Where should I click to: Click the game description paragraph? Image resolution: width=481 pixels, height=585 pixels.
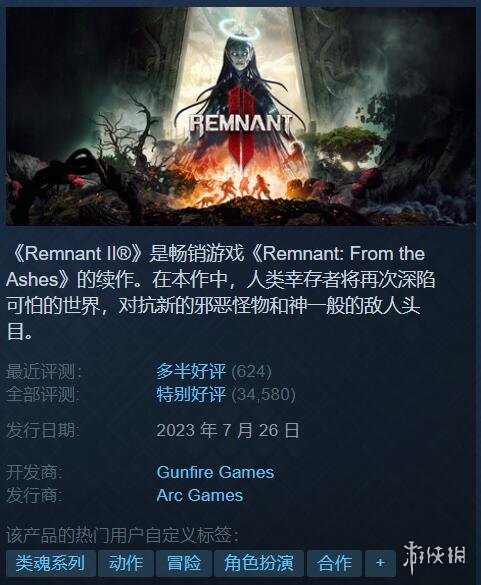(220, 292)
